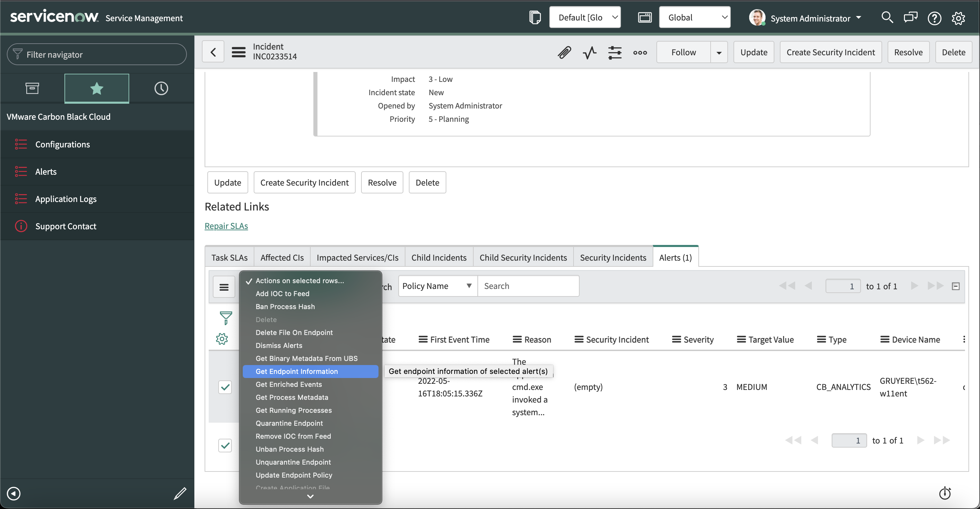This screenshot has height=509, width=980.
Task: Open the activity stream icon
Action: point(589,53)
